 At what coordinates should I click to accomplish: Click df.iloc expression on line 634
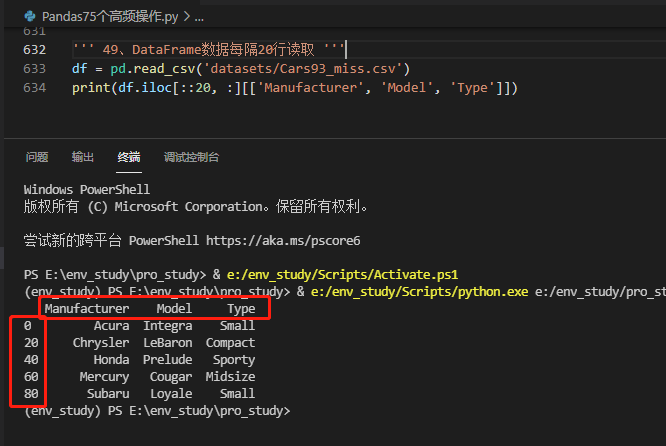[145, 88]
